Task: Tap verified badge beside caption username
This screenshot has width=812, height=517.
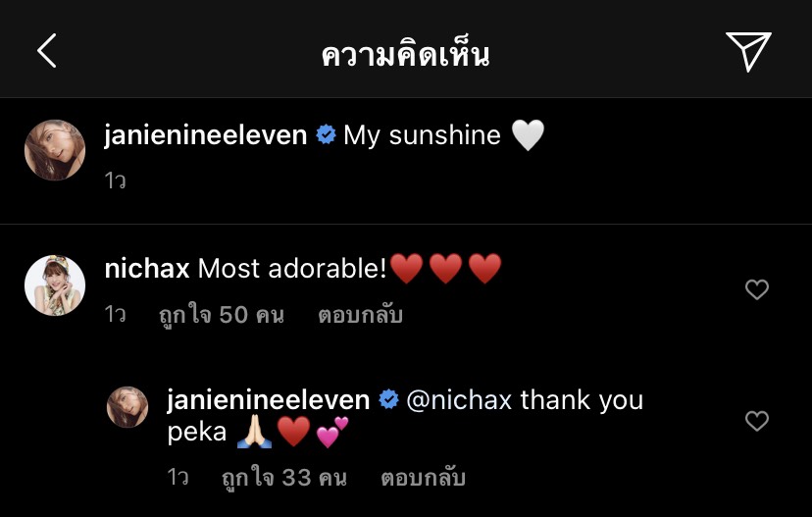Action: [x=326, y=135]
